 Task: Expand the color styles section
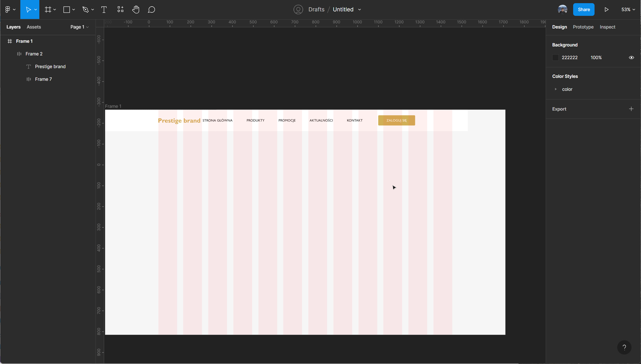point(555,89)
